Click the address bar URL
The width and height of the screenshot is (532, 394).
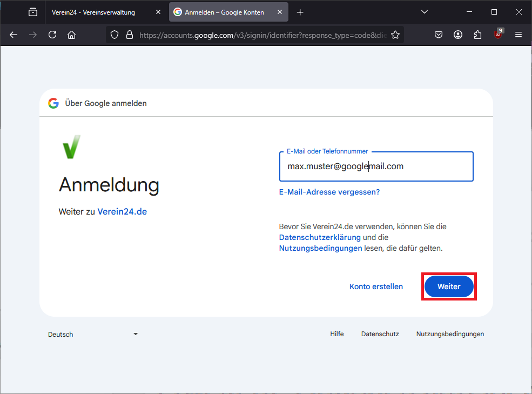tap(263, 35)
